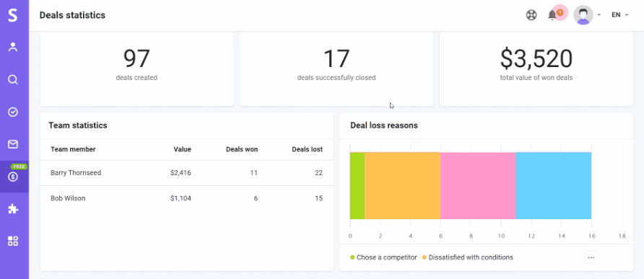The image size is (644, 279).
Task: Click the blue segment of the loss chart
Action: pos(553,185)
